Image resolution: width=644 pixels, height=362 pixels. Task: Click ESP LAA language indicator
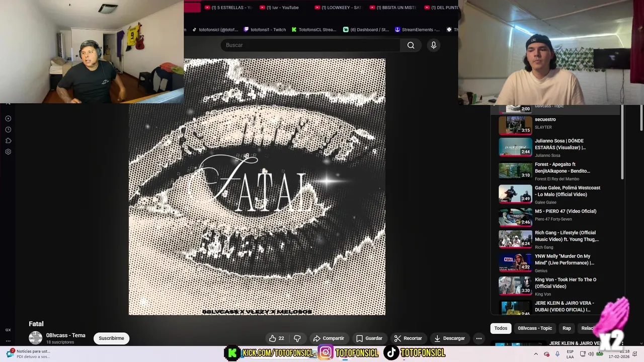tap(570, 354)
